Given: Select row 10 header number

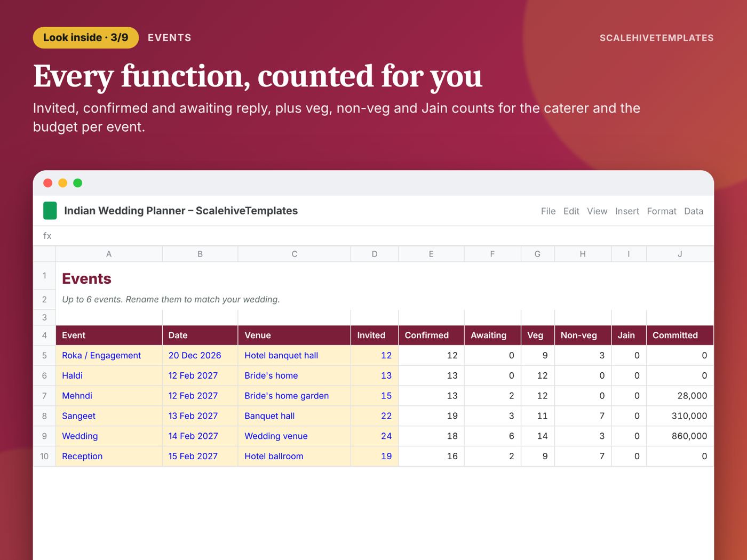Looking at the screenshot, I should tap(44, 457).
